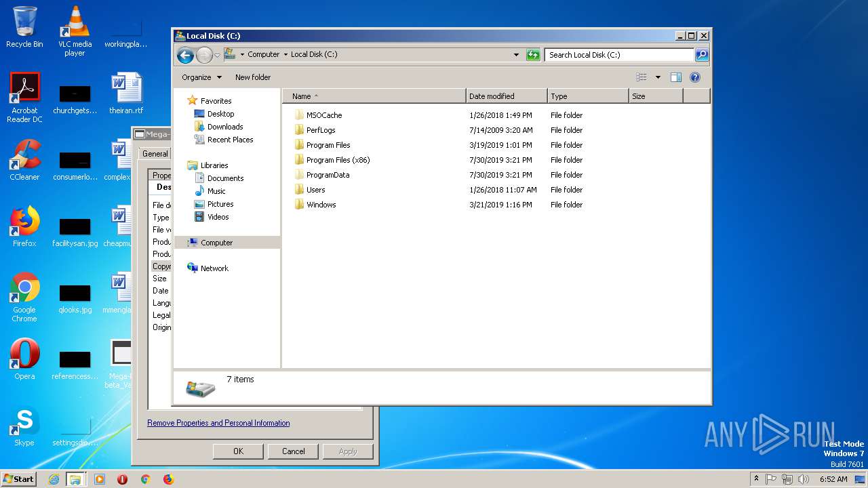Select Favorites in the navigation pane
Image resolution: width=868 pixels, height=488 pixels.
click(x=216, y=101)
